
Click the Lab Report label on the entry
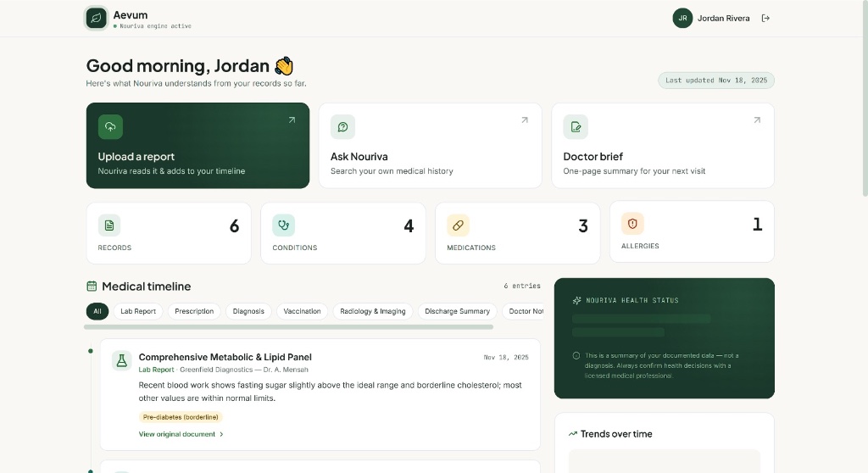156,370
